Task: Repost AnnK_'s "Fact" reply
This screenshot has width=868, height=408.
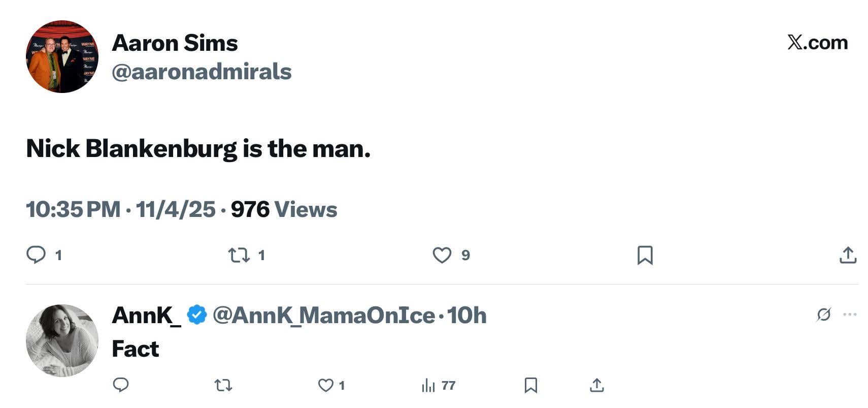Action: tap(223, 385)
